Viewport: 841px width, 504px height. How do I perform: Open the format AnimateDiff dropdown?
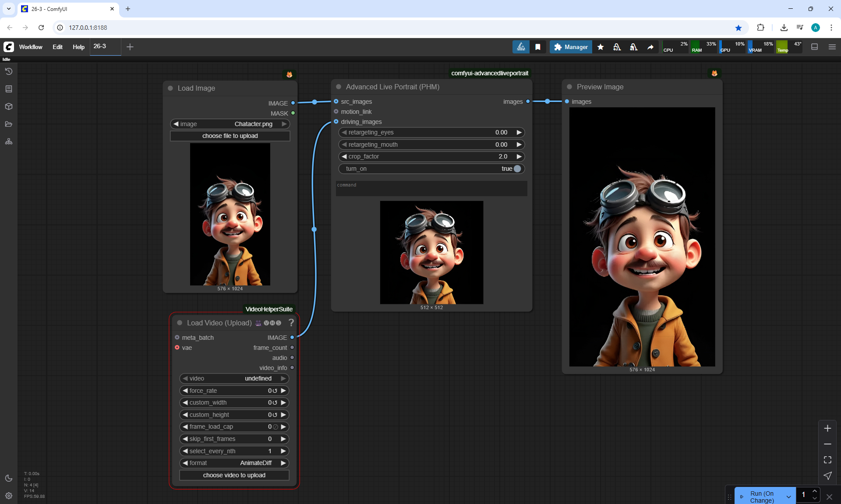234,463
